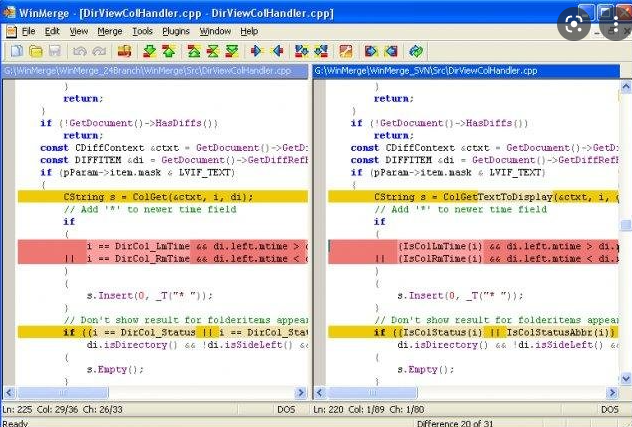Screen dimensions: 632x427
Task: Click left pane horizontal scrollbar right arrow
Action: pyautogui.click(x=300, y=392)
